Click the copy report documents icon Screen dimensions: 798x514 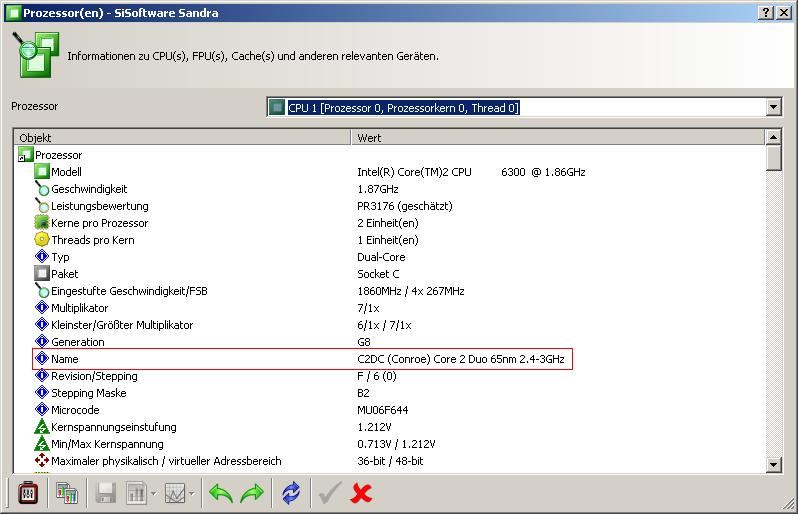(67, 493)
